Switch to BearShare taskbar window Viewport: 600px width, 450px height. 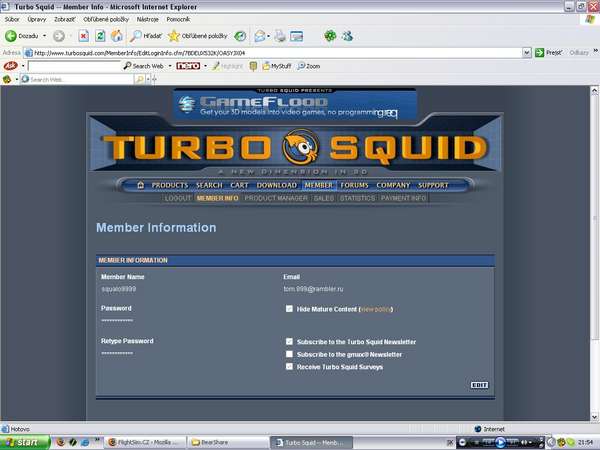point(228,443)
